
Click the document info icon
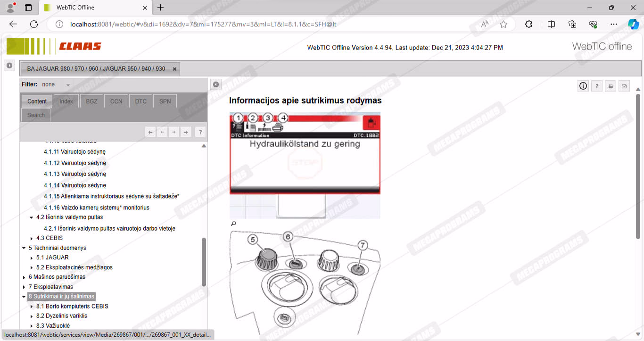583,86
